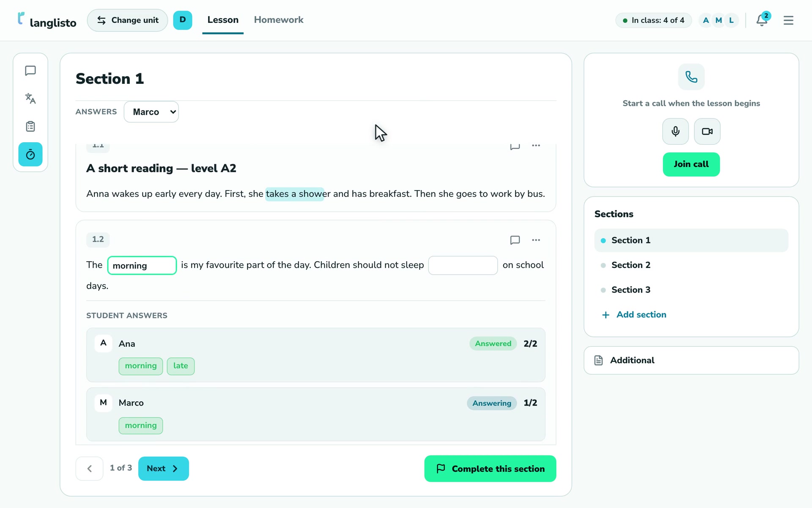The image size is (812, 508).
Task: Open notifications bell
Action: click(x=762, y=20)
